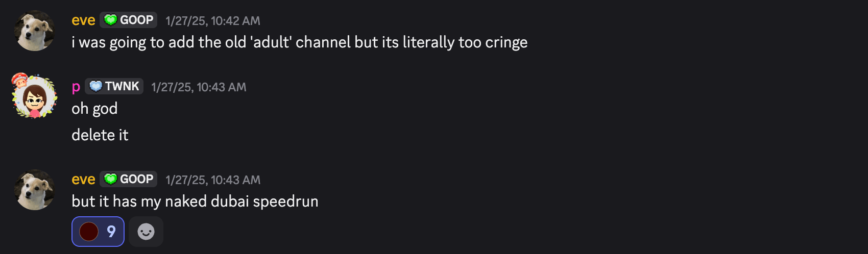
Task: Click eve's avatar beside the dubai speedrun message
Action: pyautogui.click(x=34, y=190)
